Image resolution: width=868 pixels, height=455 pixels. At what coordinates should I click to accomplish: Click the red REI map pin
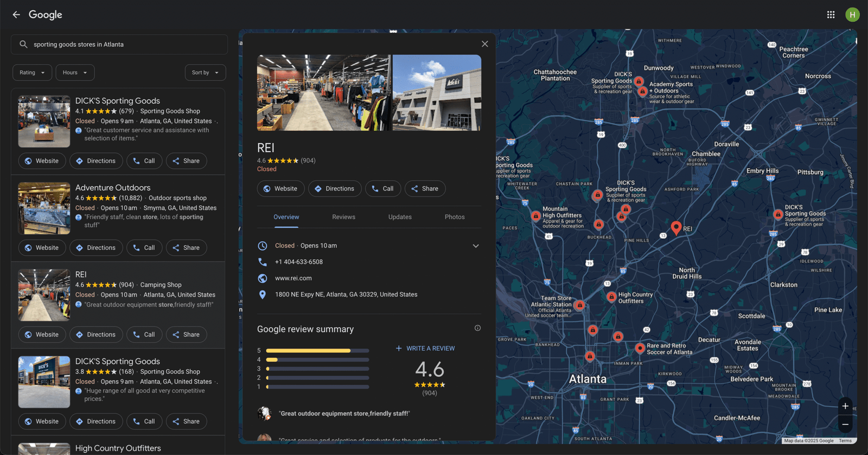click(x=676, y=227)
